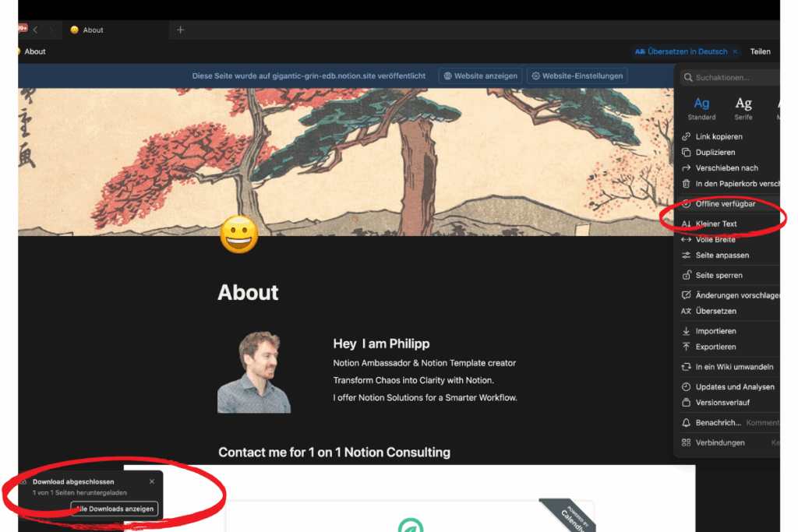Image resolution: width=798 pixels, height=532 pixels.
Task: Click 'Notion Ambassador & Notion Template creator' text
Action: click(425, 363)
